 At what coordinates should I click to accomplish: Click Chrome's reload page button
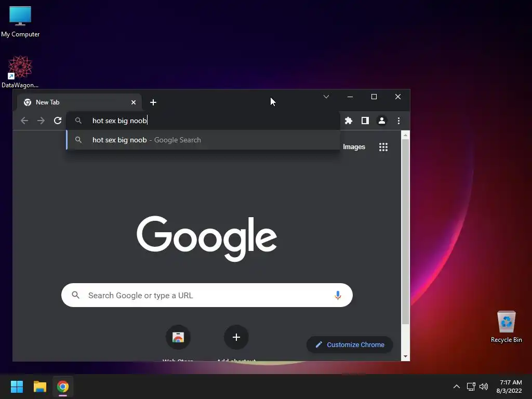click(x=58, y=121)
